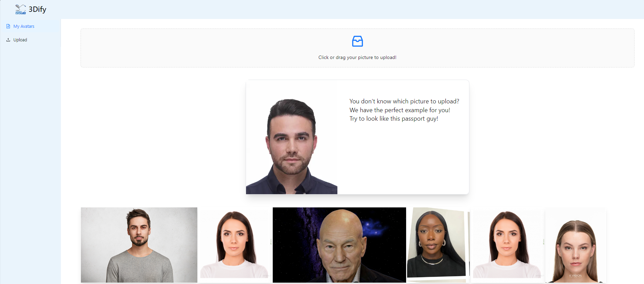The width and height of the screenshot is (644, 284).
Task: Click the 3Dify title text
Action: tap(37, 9)
